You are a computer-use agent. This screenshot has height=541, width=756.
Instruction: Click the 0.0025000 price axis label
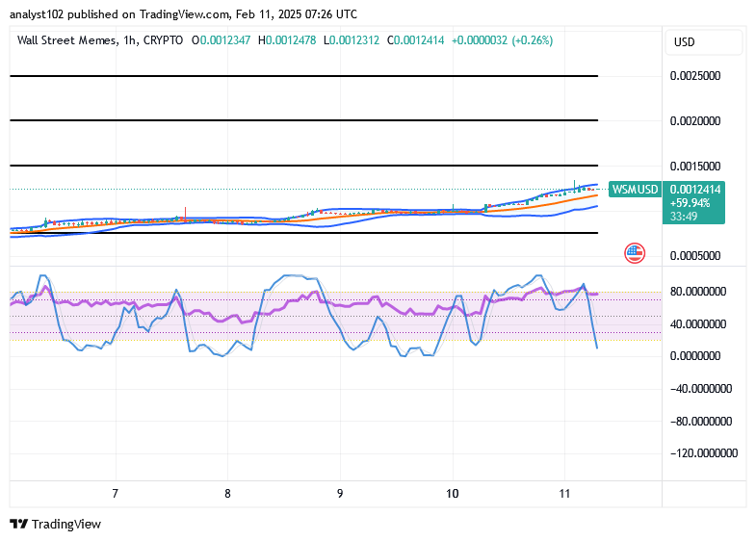pyautogui.click(x=695, y=76)
